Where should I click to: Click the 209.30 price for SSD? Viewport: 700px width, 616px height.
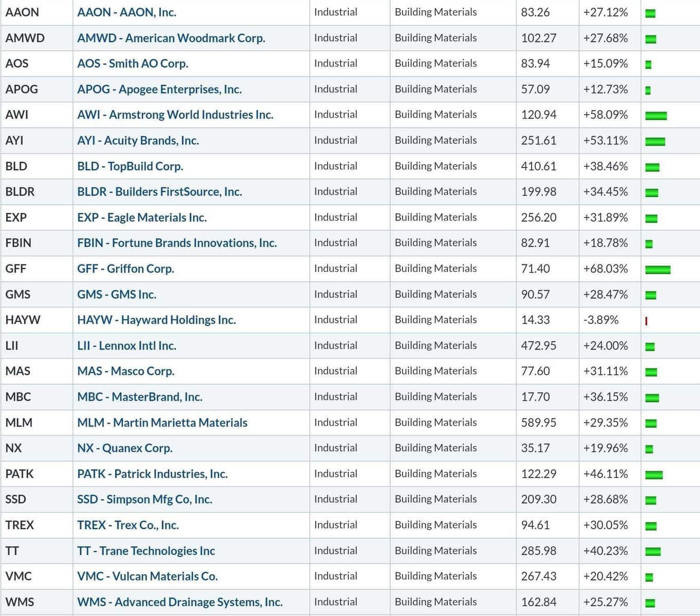(538, 499)
